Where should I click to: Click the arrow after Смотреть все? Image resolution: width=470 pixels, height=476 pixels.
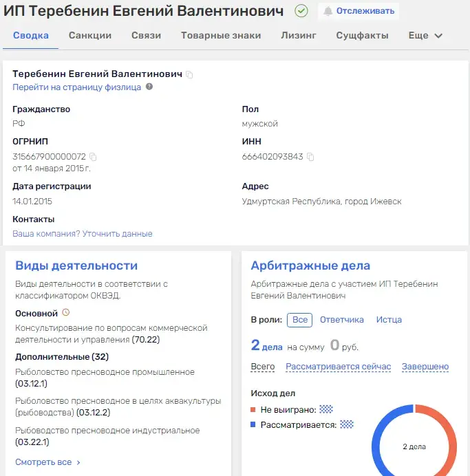pos(78,462)
